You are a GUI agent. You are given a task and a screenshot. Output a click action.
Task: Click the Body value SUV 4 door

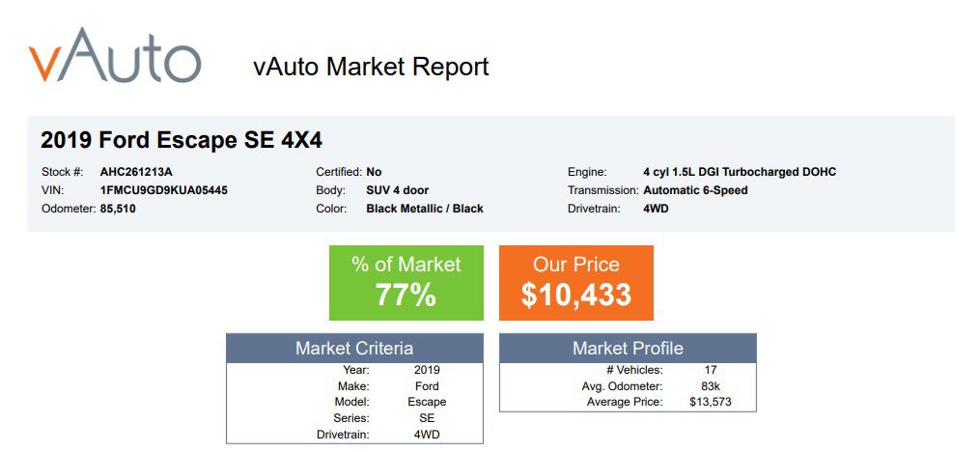point(398,190)
